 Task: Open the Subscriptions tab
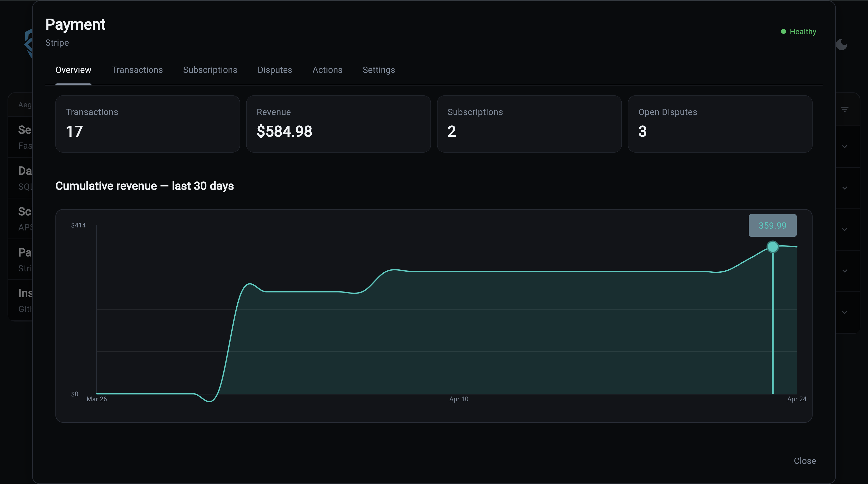click(x=210, y=70)
